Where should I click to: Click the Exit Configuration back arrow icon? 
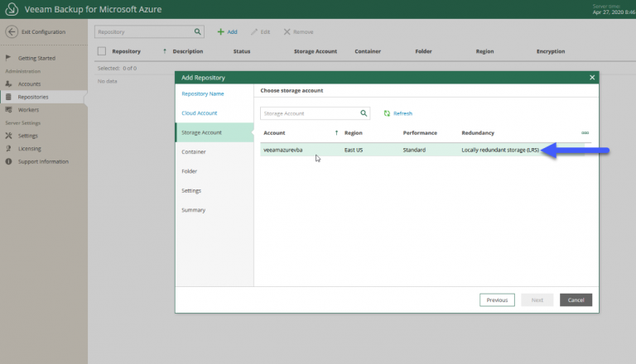[x=12, y=31]
